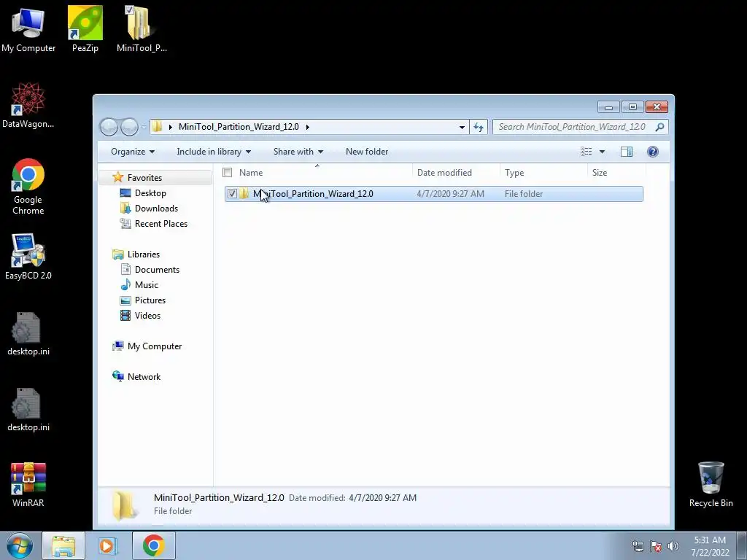Screen dimensions: 747x560
Task: Launch Google Chrome desktop shortcut
Action: (x=28, y=186)
